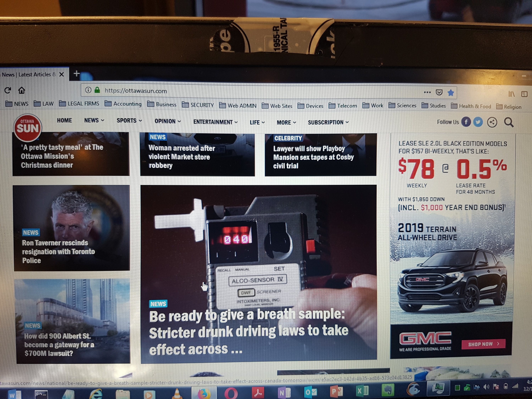Image resolution: width=532 pixels, height=399 pixels.
Task: Toggle the bookmark star for this page
Action: pyautogui.click(x=450, y=93)
